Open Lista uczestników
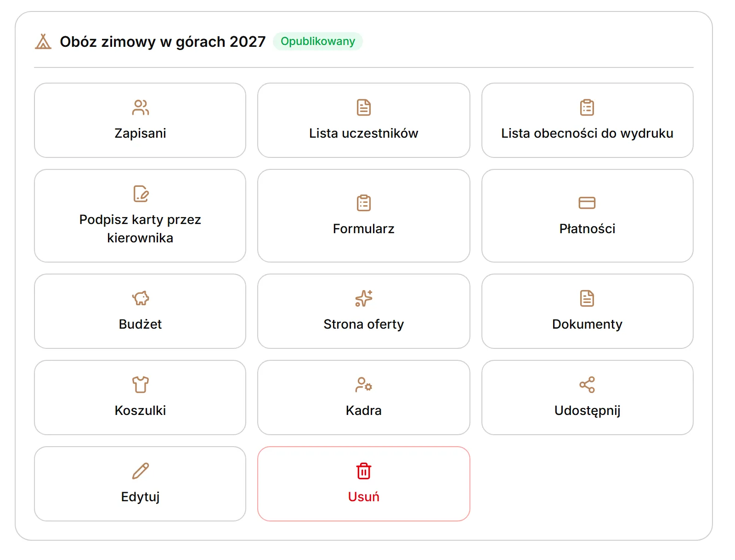This screenshot has height=560, width=735. (364, 120)
